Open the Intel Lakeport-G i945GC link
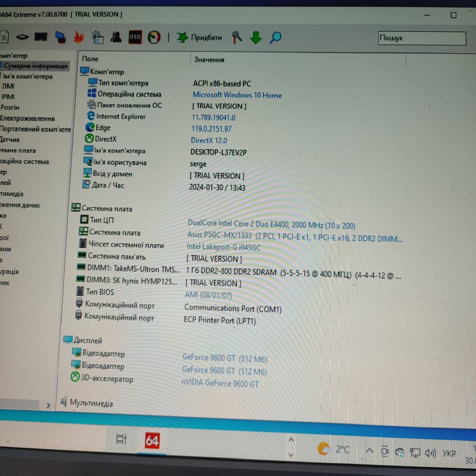Viewport: 476px width, 476px height. pyautogui.click(x=224, y=247)
